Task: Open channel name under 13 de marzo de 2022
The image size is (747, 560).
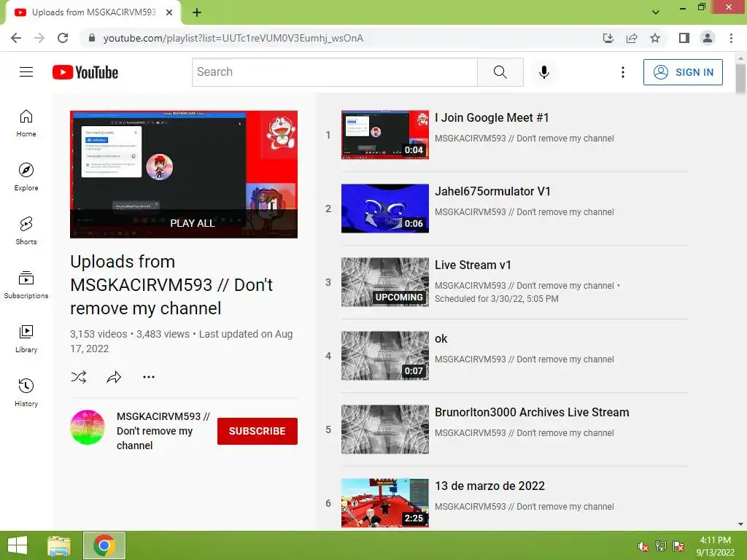Action: [x=524, y=507]
